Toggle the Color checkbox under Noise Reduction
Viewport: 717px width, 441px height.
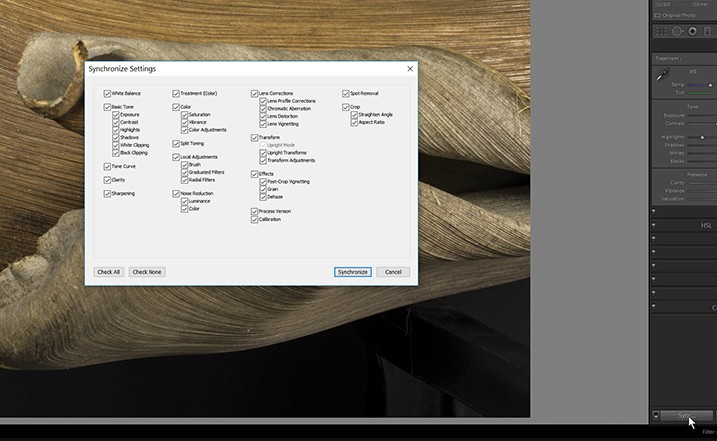tap(184, 209)
